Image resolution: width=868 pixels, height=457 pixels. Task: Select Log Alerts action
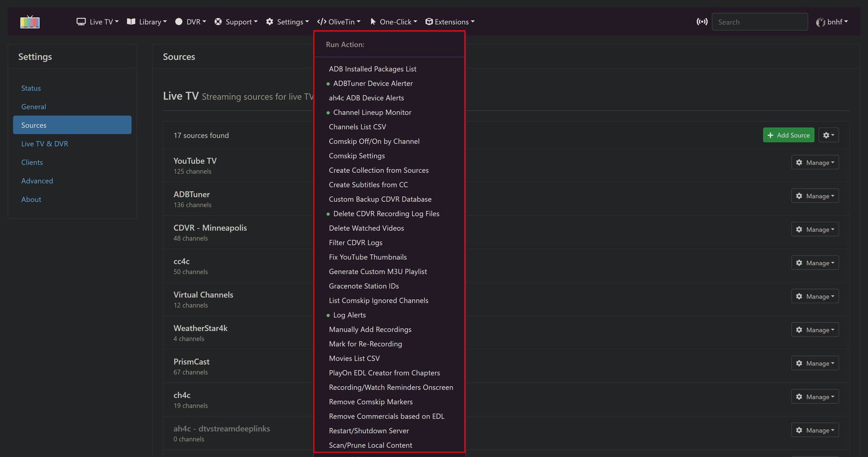coord(349,315)
